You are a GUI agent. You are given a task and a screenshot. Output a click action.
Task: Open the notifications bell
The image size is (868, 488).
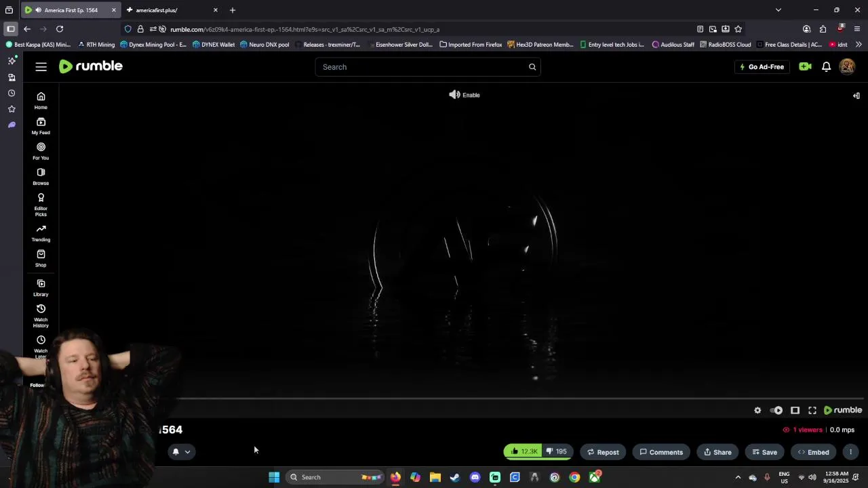coord(826,66)
